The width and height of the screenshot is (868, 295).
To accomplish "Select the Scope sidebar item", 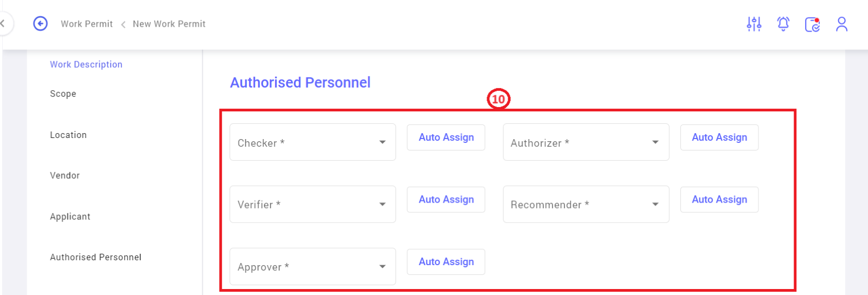I will 63,93.
